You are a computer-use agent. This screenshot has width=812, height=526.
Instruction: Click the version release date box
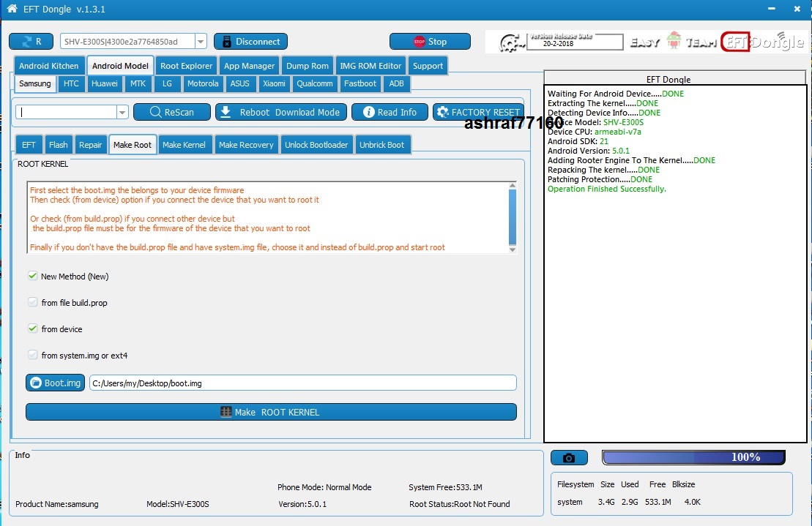(574, 42)
